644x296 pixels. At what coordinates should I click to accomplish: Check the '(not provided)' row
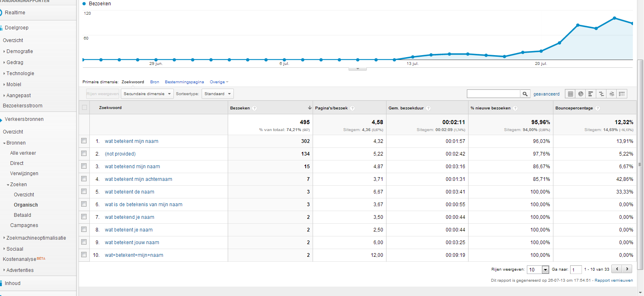pyautogui.click(x=84, y=154)
